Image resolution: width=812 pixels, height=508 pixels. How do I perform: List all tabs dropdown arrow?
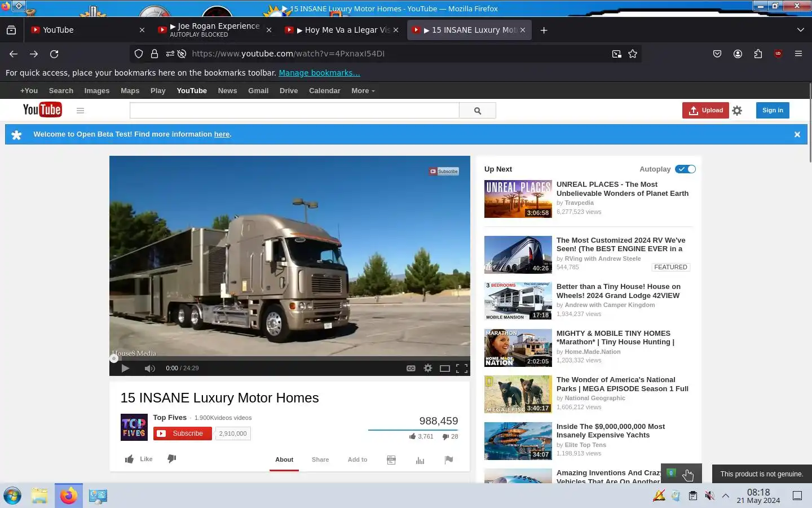pos(801,30)
